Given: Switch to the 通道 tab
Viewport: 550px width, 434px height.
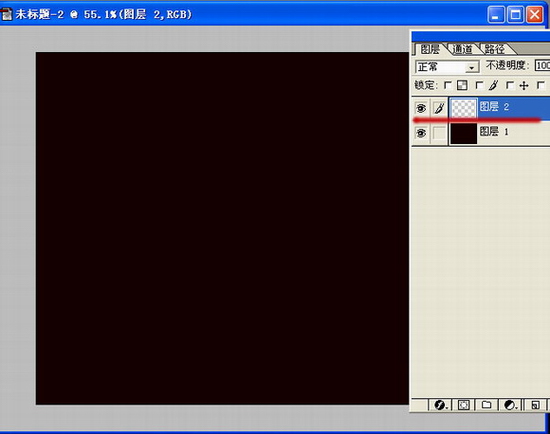Looking at the screenshot, I should click(x=462, y=49).
